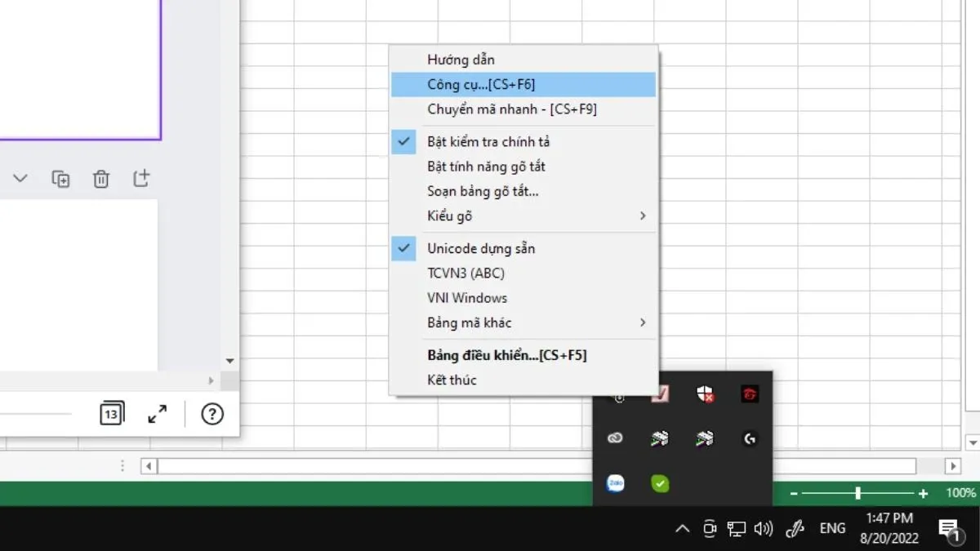Open "Bảng điều khiển...[CS+F5]" control panel
Viewport: 980px width, 551px height.
click(x=506, y=355)
